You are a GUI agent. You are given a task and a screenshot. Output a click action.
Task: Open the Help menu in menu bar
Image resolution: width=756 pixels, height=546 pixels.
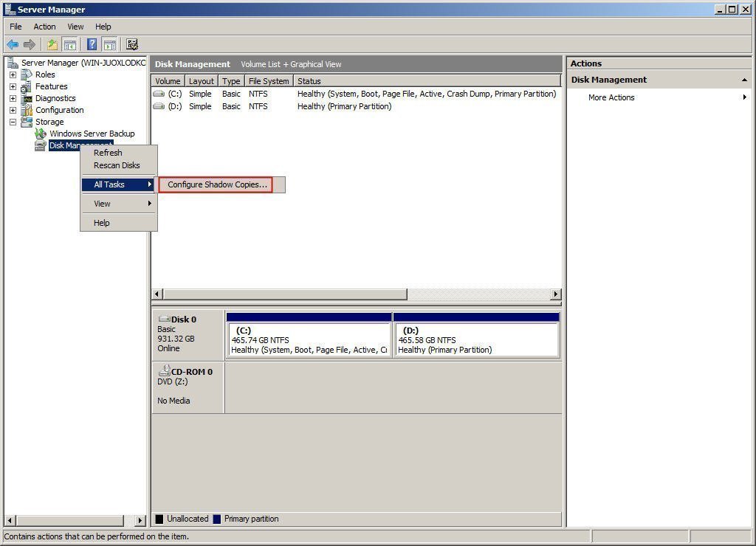coord(103,27)
